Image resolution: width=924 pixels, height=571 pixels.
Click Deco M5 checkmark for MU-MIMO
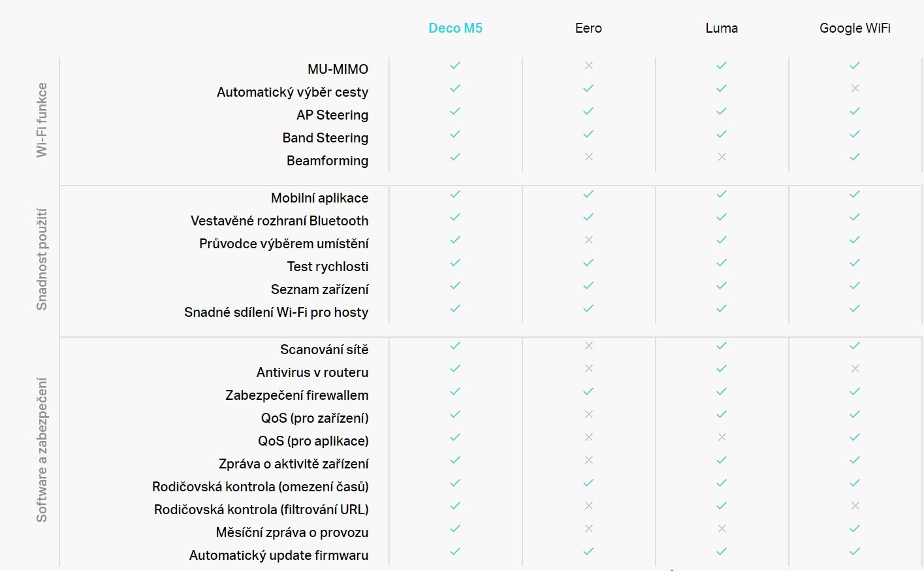[455, 65]
